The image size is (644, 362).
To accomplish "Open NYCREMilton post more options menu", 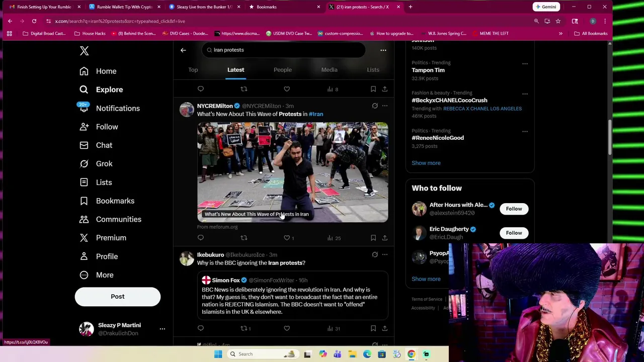I will coord(385,106).
